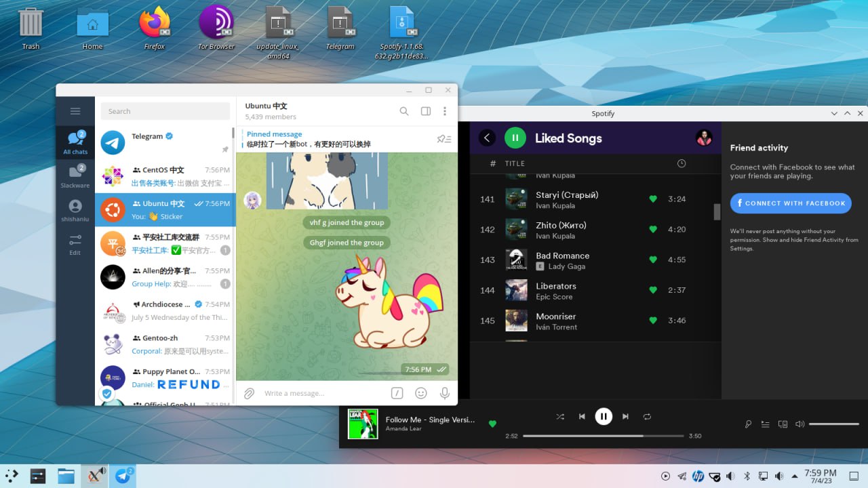
Task: Open Spotify connect to a device
Action: (783, 424)
